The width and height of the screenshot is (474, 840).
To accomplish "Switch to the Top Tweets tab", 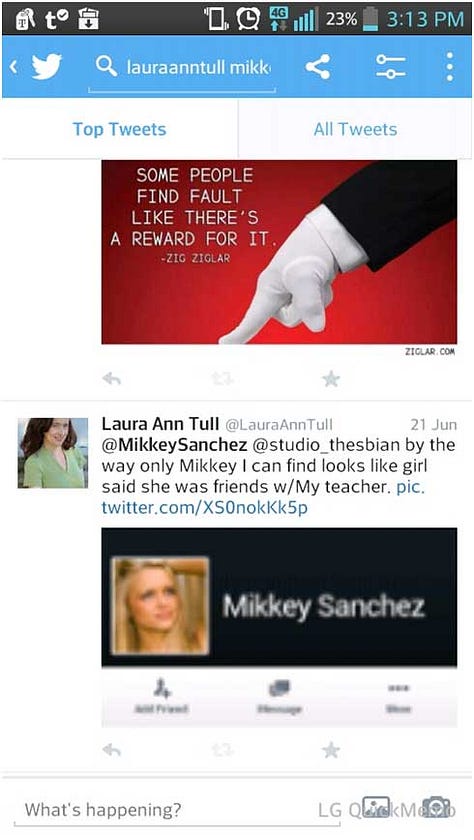I will [119, 129].
